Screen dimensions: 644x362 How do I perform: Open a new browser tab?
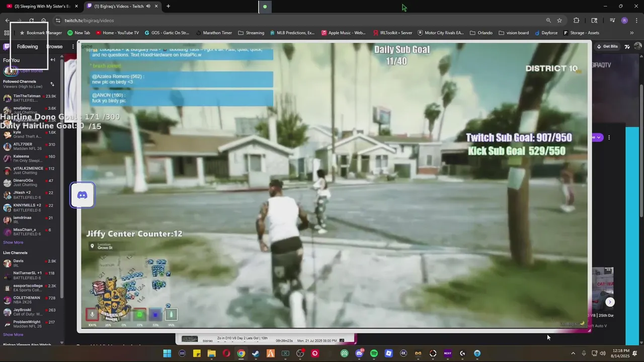(168, 6)
